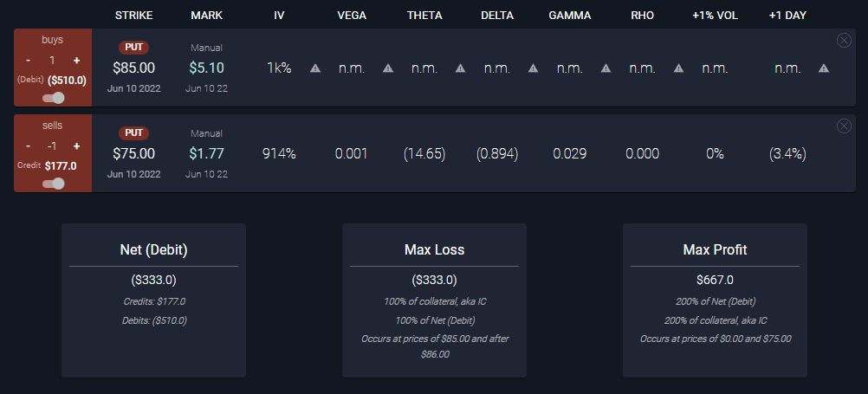Remove the $85.00 put leg with the X icon

[844, 40]
